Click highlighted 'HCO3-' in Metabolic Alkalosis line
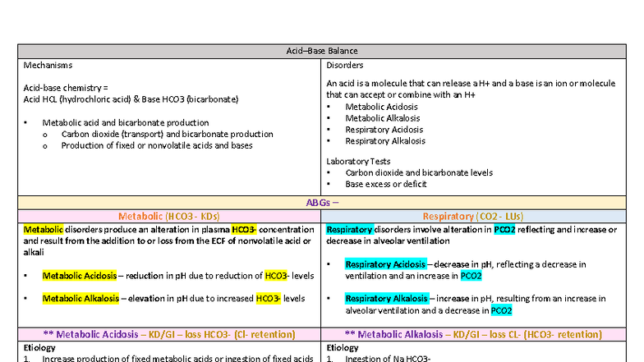The width and height of the screenshot is (644, 362). pos(268,299)
